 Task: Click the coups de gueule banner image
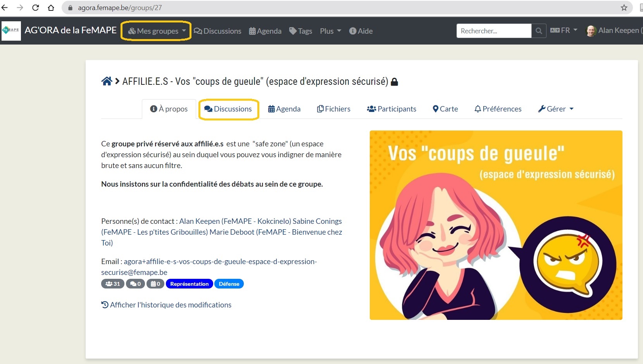(496, 225)
